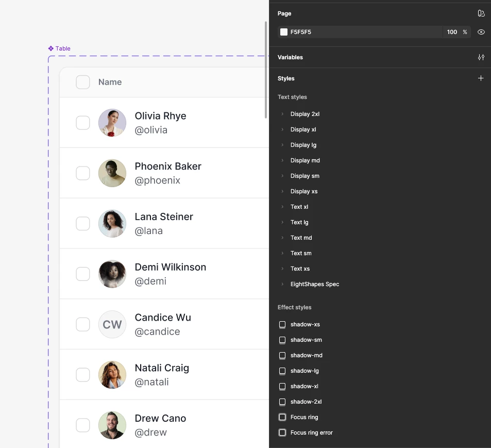Expand the Display xl text style

click(x=282, y=129)
